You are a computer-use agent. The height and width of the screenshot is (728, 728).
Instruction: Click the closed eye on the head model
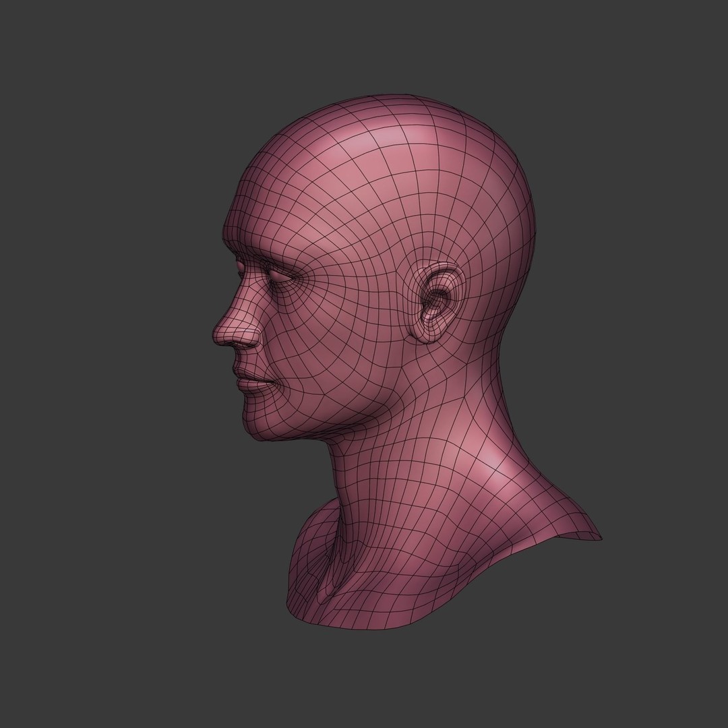[x=280, y=277]
